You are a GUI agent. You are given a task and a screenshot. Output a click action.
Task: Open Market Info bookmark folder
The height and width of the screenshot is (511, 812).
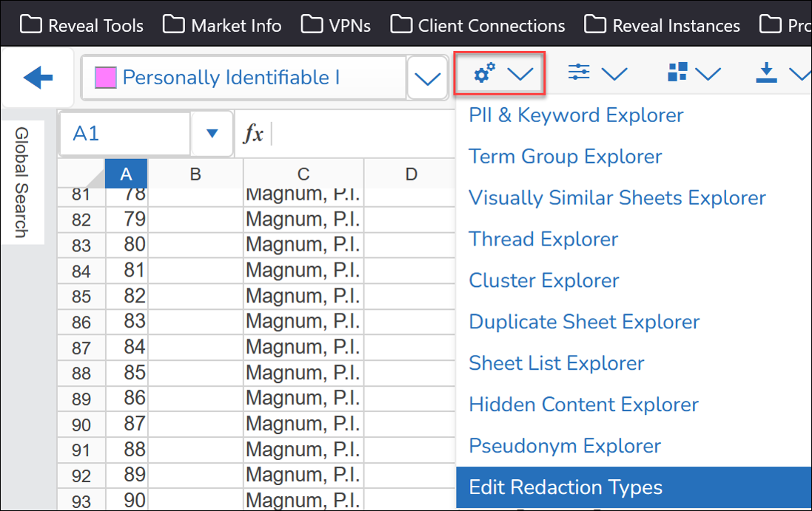pos(222,25)
